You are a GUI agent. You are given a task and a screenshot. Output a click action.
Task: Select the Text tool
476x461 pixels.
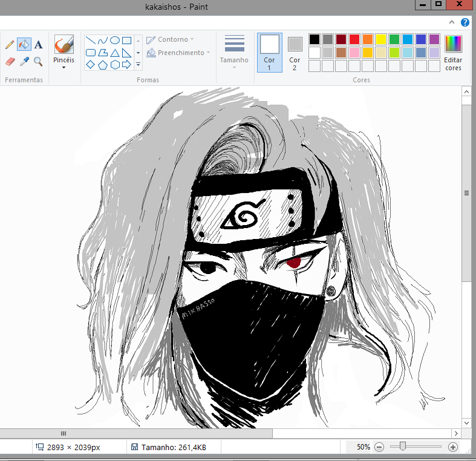point(38,45)
